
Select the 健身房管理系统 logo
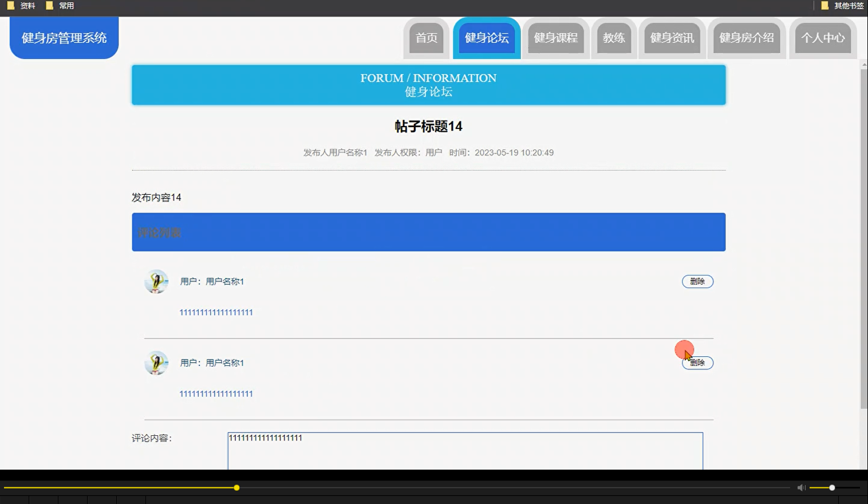click(64, 38)
